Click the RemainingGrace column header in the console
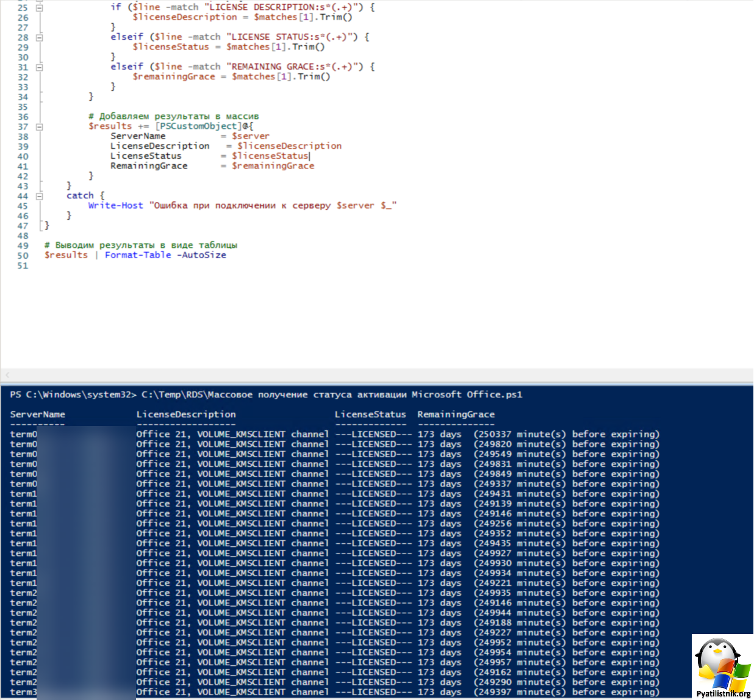The image size is (754, 700). [x=456, y=414]
